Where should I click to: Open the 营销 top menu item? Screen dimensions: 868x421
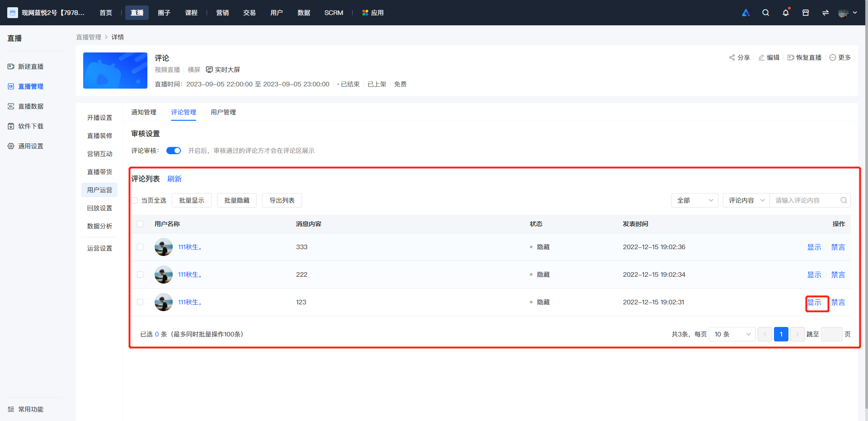pyautogui.click(x=222, y=13)
